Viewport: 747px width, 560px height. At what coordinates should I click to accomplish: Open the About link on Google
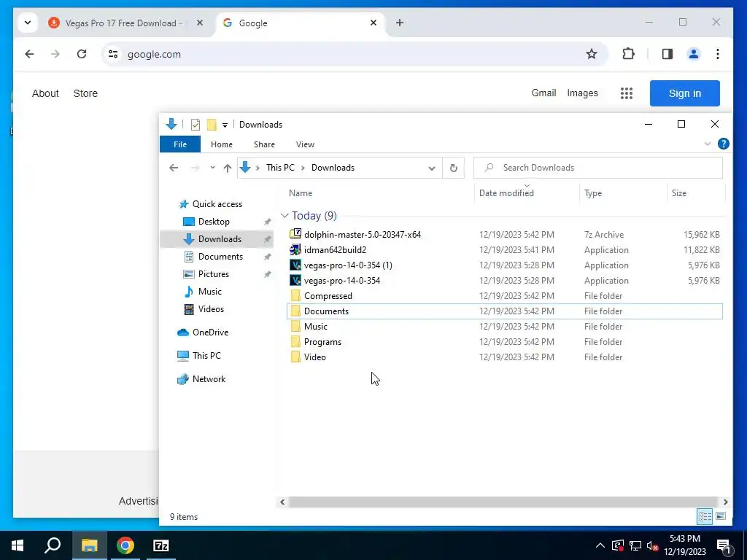[x=45, y=93]
